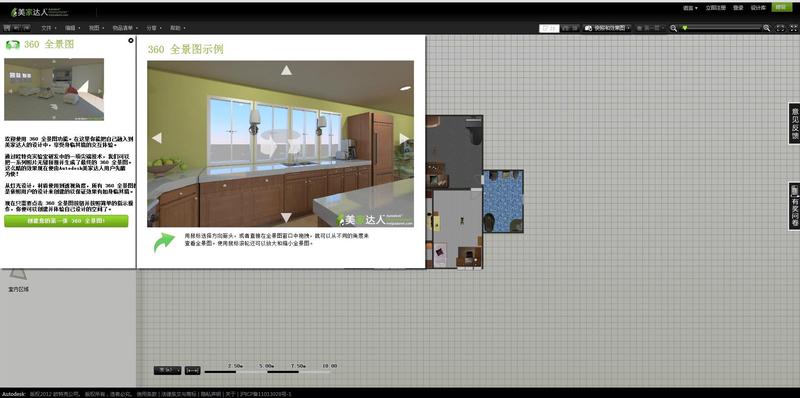Click the zoom slider handle
800x398 pixels.
click(685, 29)
